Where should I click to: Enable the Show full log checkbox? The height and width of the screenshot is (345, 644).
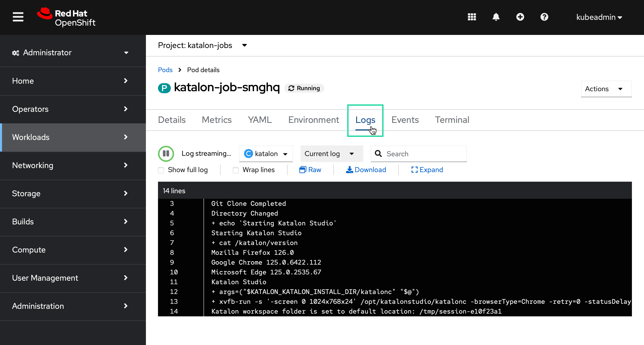(x=161, y=170)
